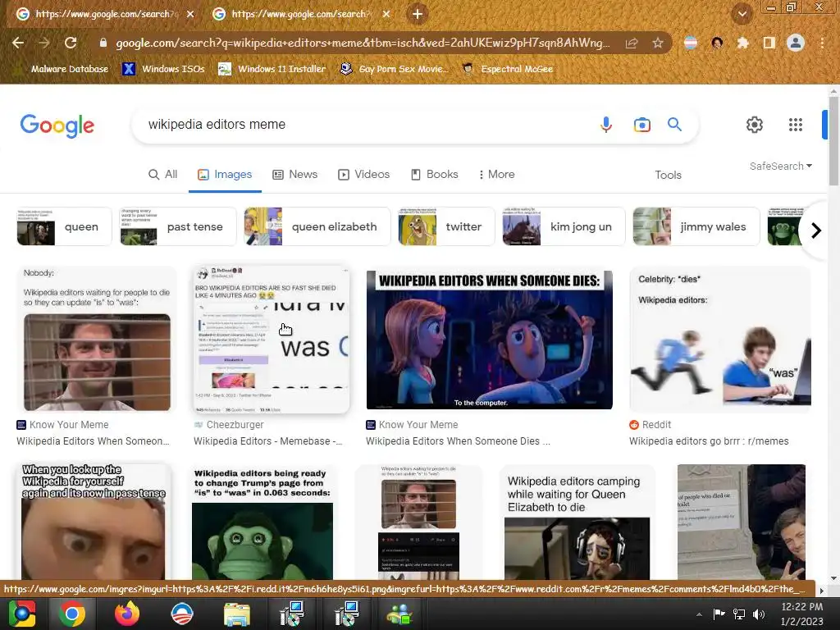Click the address bar URL
Image resolution: width=840 pixels, height=630 pixels.
point(363,43)
